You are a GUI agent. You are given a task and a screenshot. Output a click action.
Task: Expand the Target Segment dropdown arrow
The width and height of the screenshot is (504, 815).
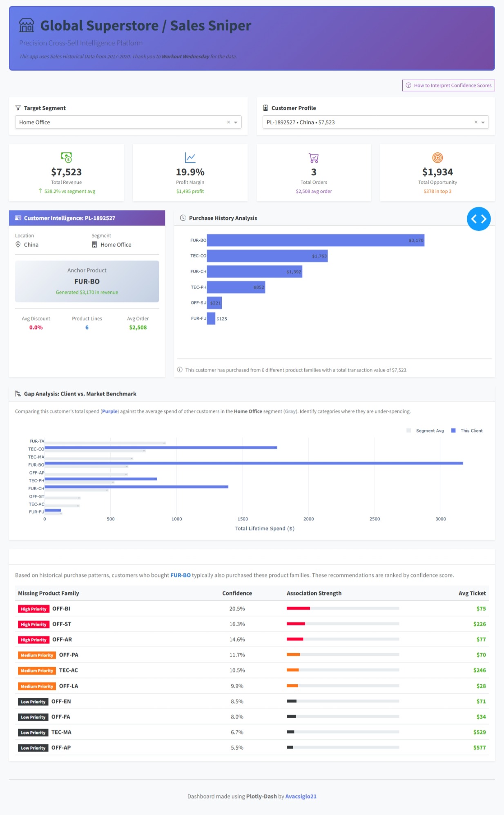pyautogui.click(x=236, y=123)
